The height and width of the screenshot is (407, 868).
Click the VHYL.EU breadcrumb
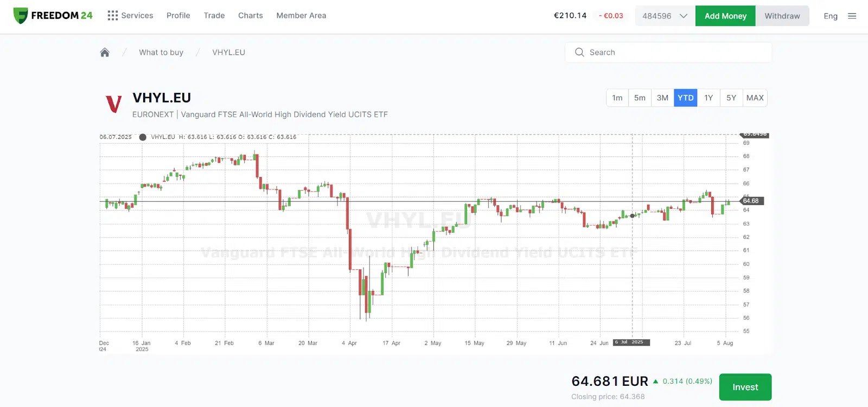click(x=228, y=52)
